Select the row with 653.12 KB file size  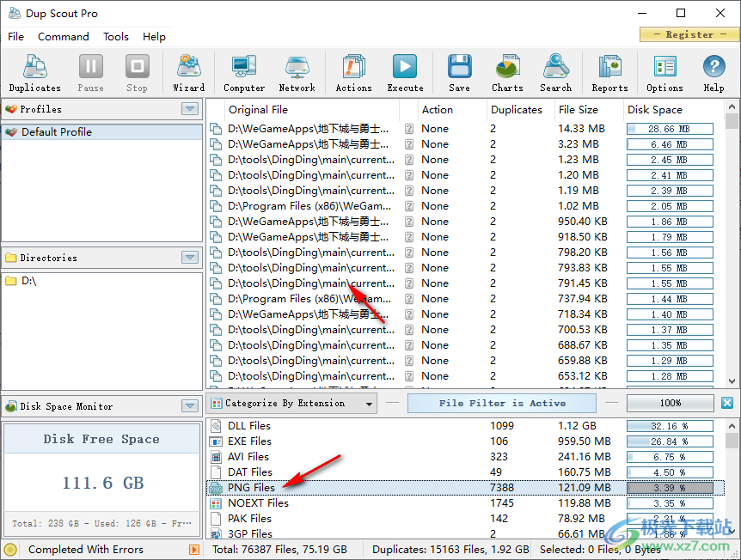point(465,376)
